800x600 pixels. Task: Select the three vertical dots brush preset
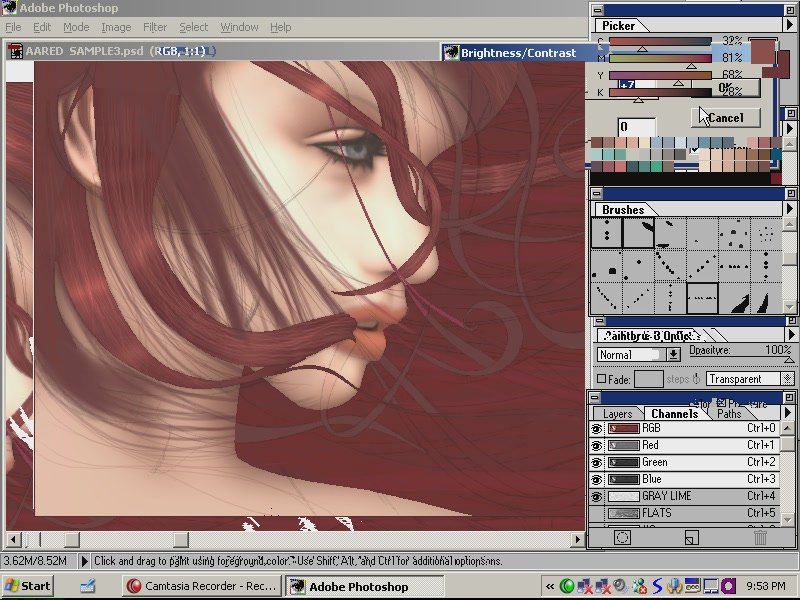click(606, 233)
